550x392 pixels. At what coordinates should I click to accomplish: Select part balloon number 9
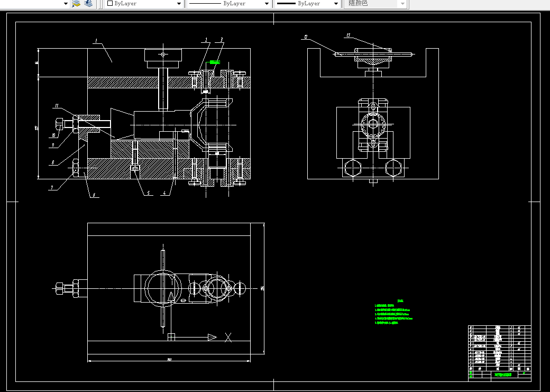pos(53,145)
